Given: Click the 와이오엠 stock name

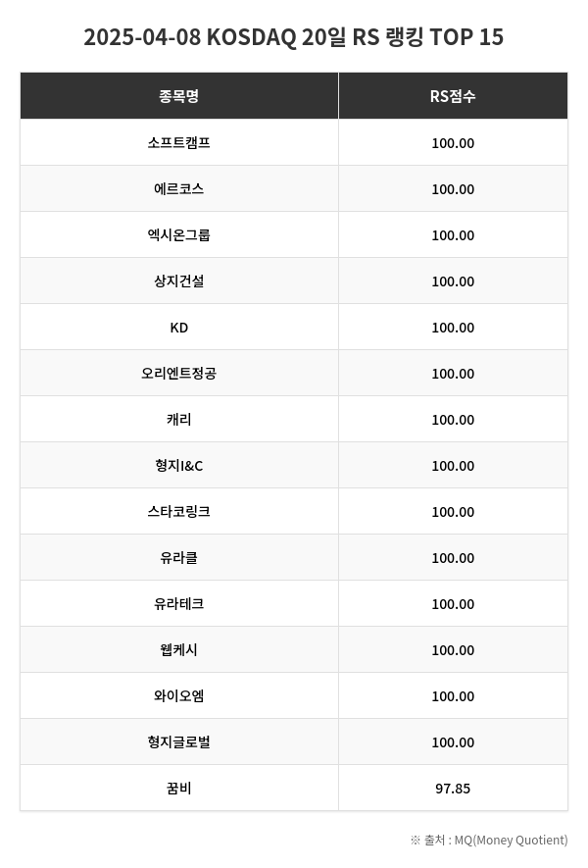Looking at the screenshot, I should point(178,695).
